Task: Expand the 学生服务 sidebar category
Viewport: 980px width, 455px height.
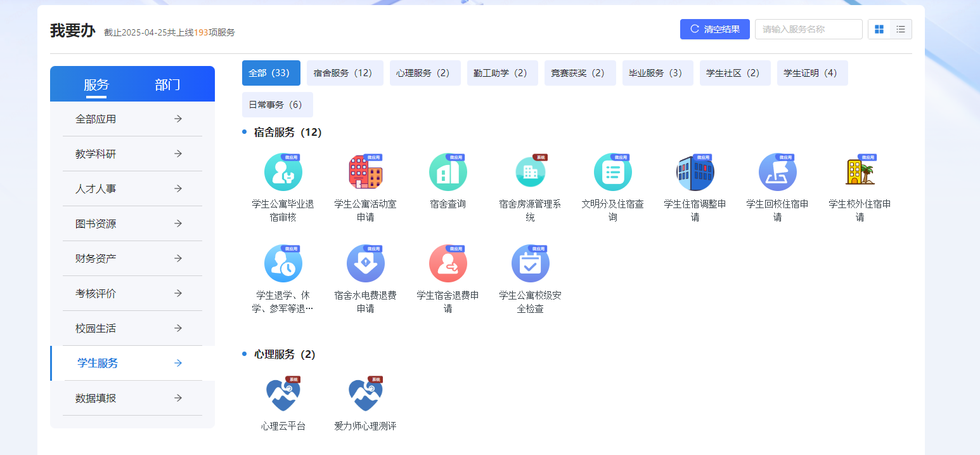Action: tap(132, 362)
